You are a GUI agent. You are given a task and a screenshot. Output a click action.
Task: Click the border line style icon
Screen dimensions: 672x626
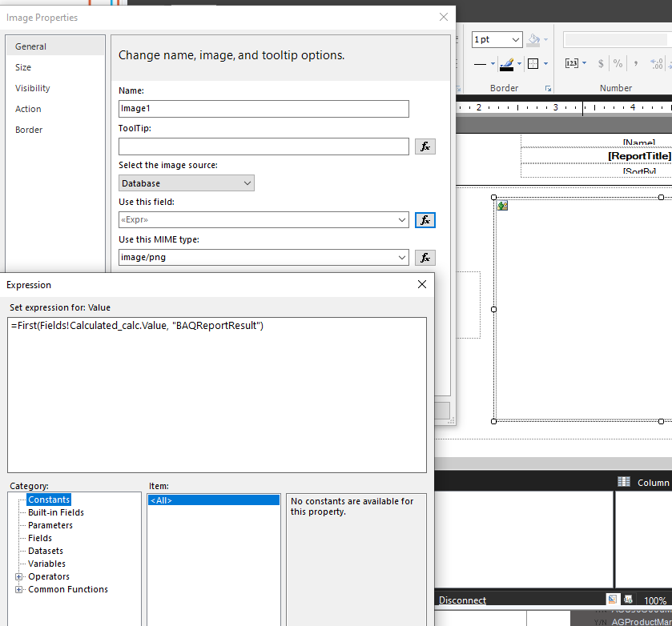(x=480, y=64)
